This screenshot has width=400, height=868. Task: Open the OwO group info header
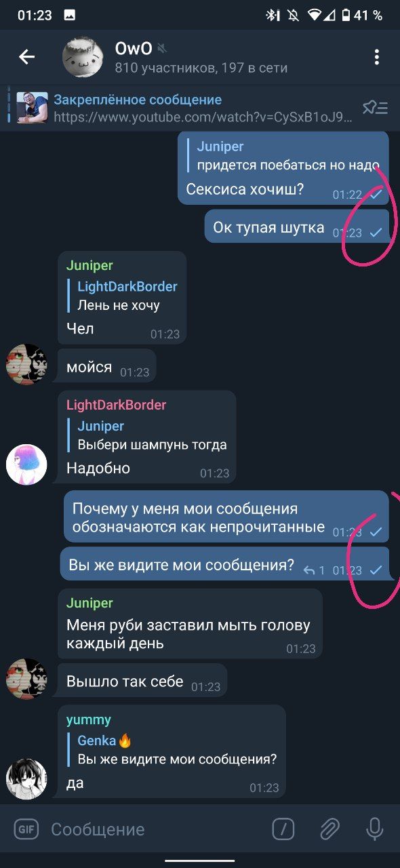(201, 58)
